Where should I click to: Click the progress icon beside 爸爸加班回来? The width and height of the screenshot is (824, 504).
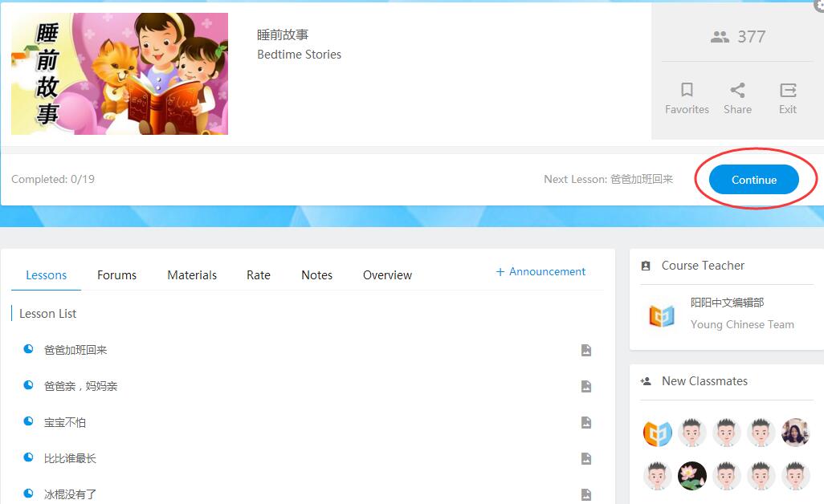click(28, 348)
